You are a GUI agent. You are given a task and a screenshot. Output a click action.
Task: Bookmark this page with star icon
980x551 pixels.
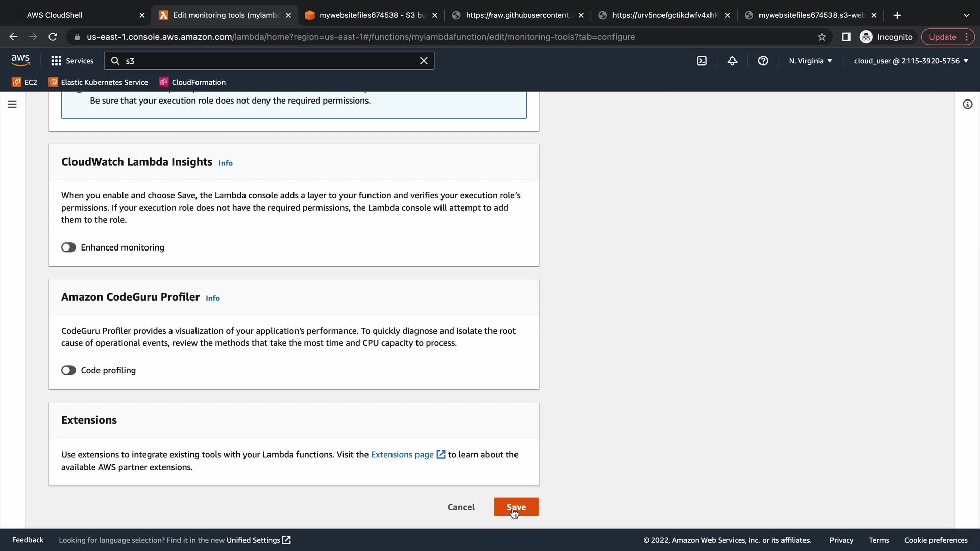[x=822, y=37]
